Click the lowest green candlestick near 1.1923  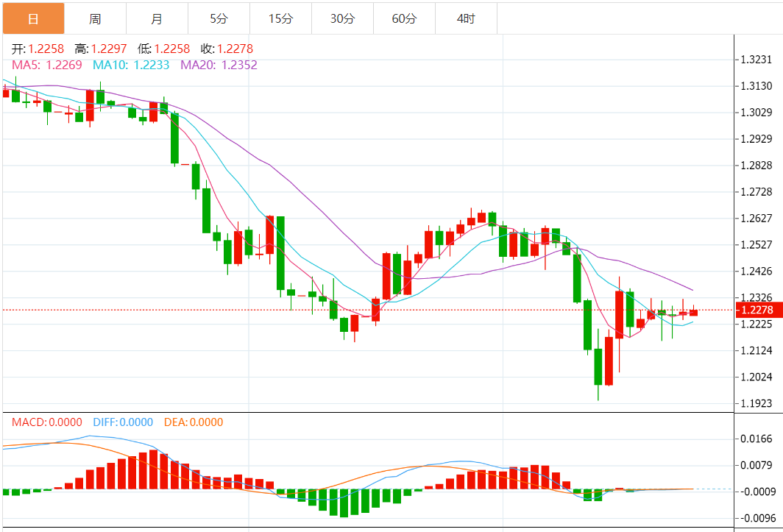598,366
